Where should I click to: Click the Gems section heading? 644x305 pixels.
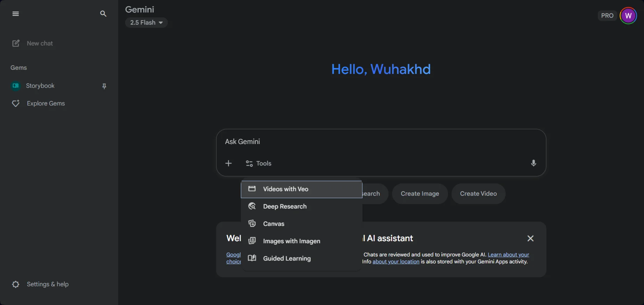pyautogui.click(x=19, y=68)
